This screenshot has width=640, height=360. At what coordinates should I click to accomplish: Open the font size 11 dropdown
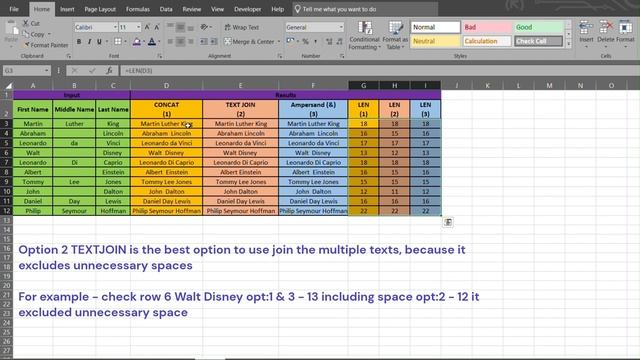pyautogui.click(x=138, y=27)
